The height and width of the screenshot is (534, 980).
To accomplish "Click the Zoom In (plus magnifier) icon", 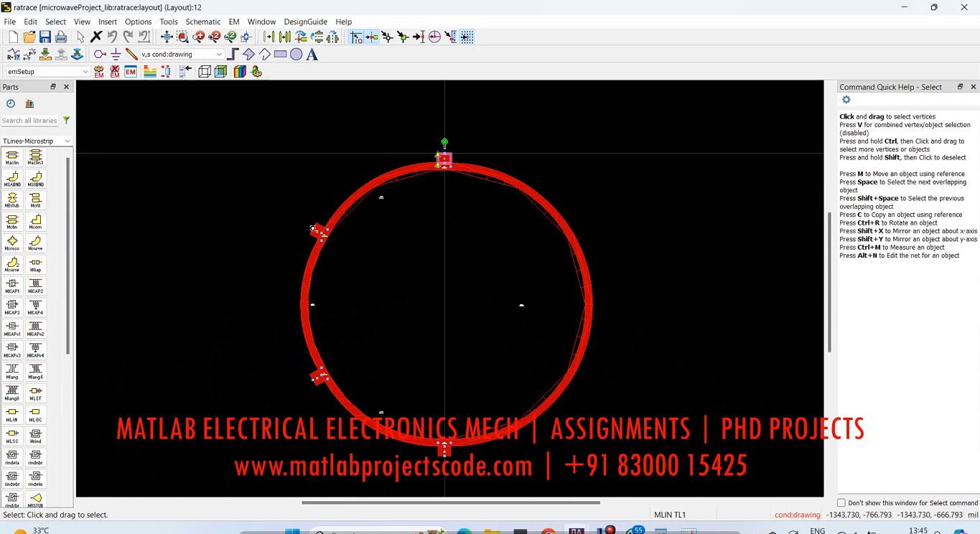I will pyautogui.click(x=199, y=37).
